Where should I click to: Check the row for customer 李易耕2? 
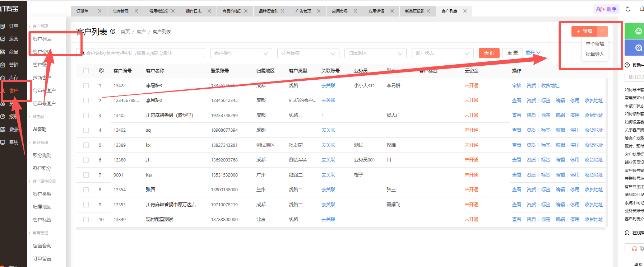pyautogui.click(x=86, y=100)
